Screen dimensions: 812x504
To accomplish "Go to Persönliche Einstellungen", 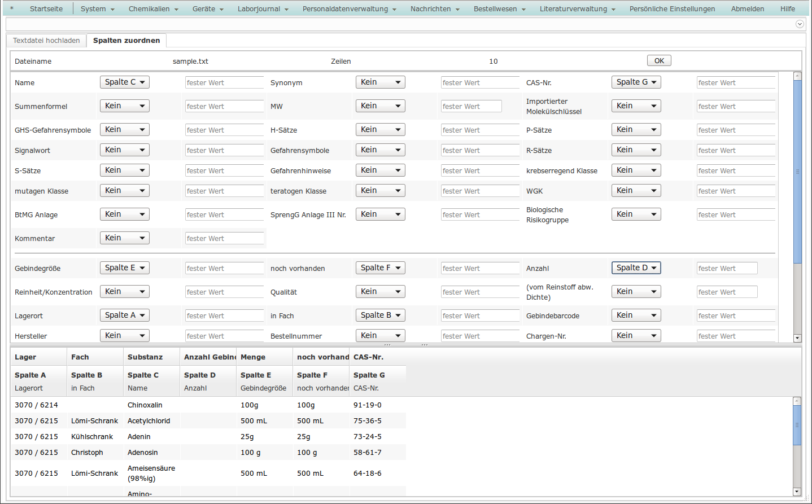I will tap(672, 9).
